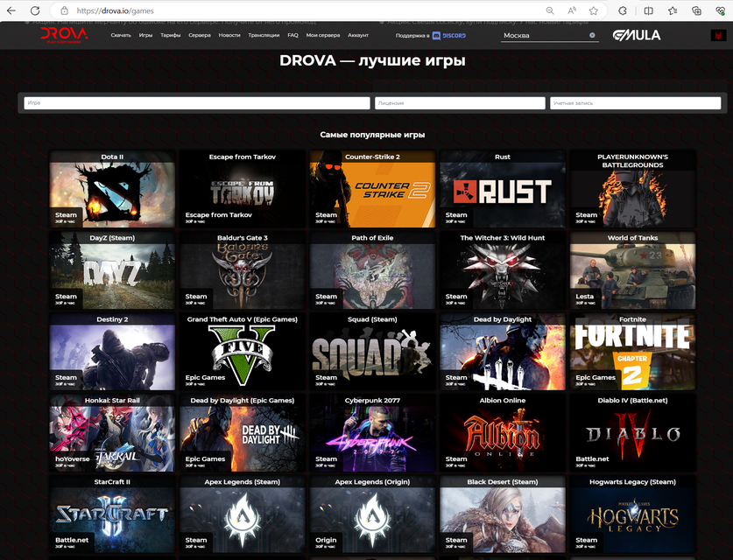Open the Apex Legends (Steam) card
The image size is (733, 560).
point(243,514)
